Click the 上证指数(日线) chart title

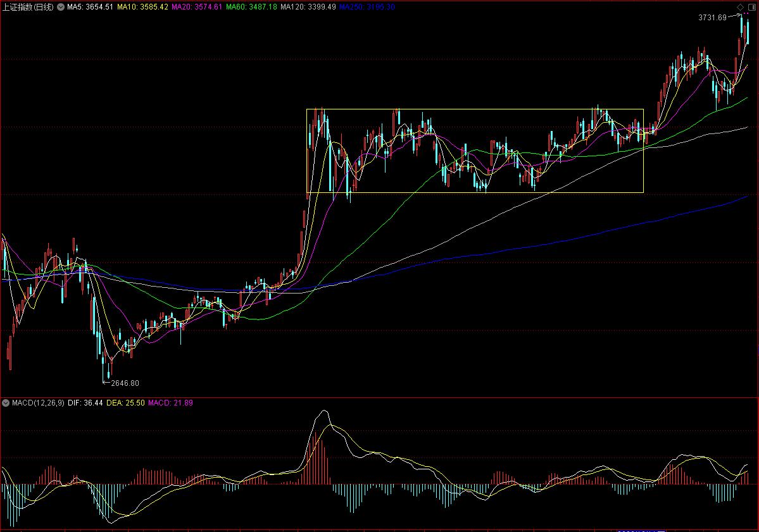pos(28,7)
